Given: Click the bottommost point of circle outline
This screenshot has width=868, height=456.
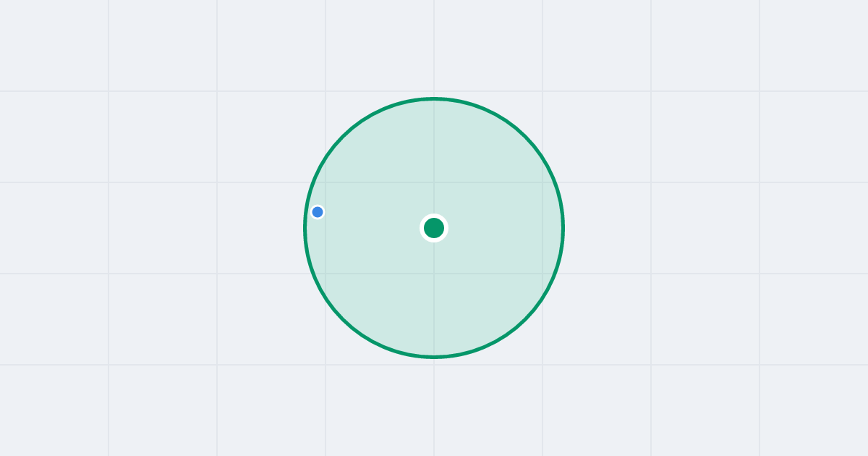Looking at the screenshot, I should click(x=434, y=357).
